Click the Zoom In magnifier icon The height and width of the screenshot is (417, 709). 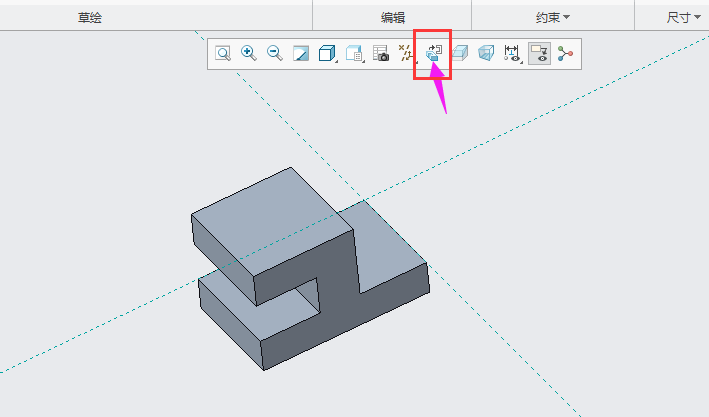(249, 54)
